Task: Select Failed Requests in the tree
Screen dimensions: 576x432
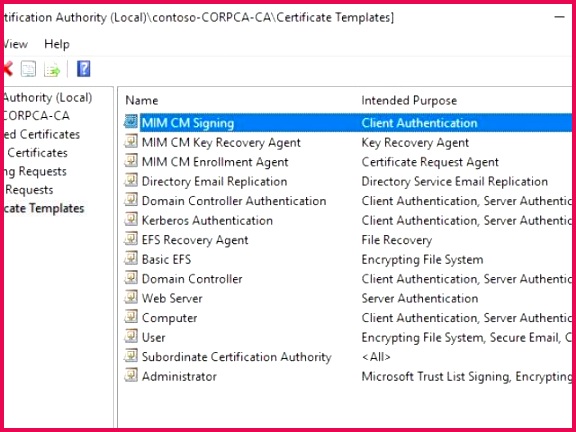Action: click(29, 190)
